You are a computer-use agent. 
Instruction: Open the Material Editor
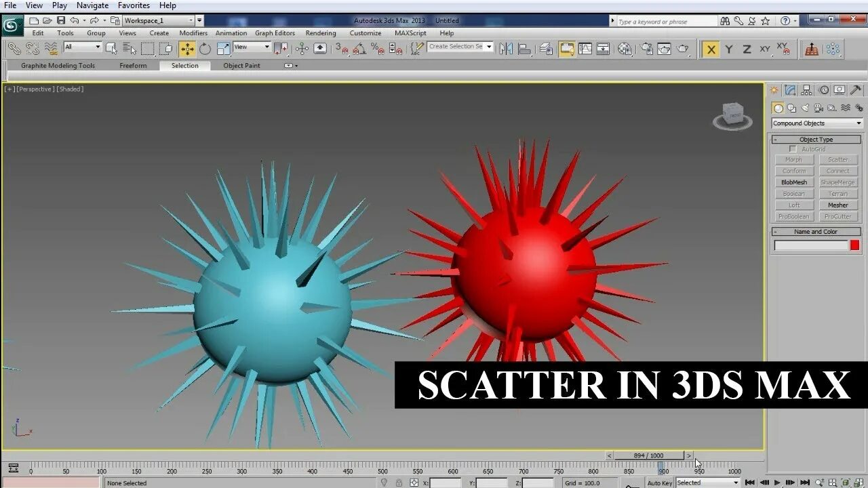[625, 49]
